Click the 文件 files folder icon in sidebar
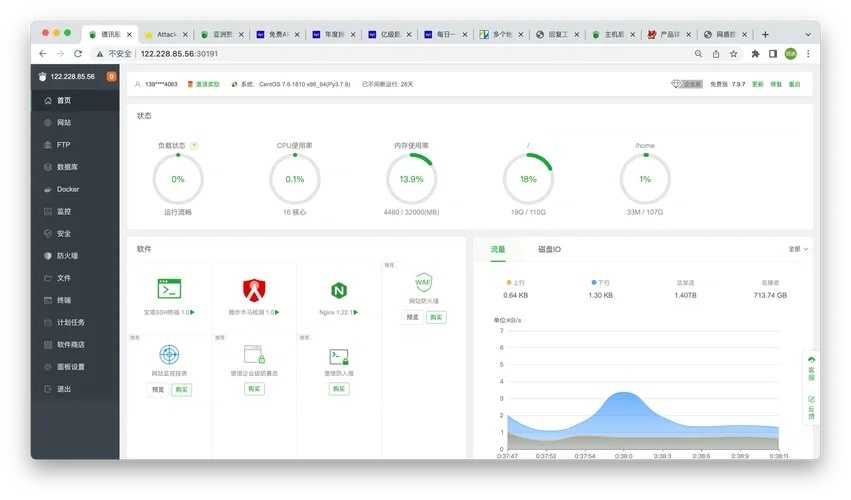This screenshot has width=851, height=500. click(x=48, y=278)
